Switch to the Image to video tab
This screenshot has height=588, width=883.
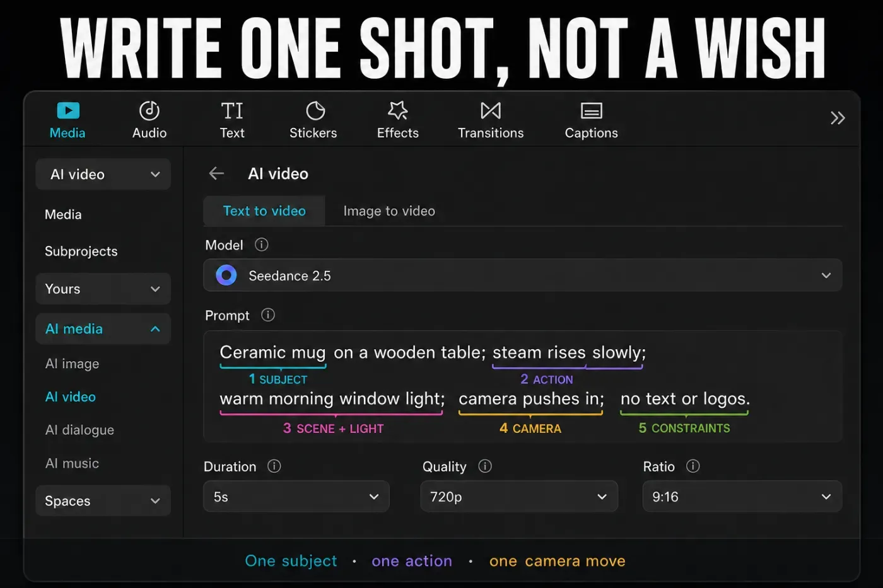[389, 211]
